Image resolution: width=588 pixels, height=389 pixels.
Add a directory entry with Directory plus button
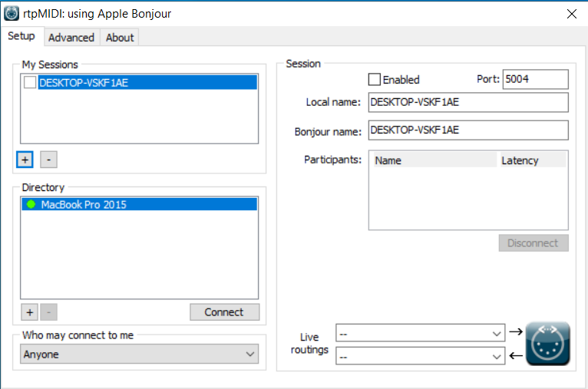point(30,312)
